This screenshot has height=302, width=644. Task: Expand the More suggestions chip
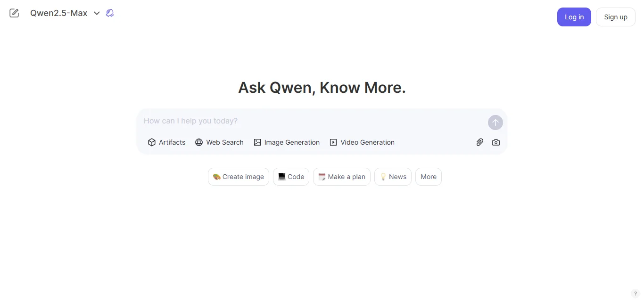click(x=428, y=177)
